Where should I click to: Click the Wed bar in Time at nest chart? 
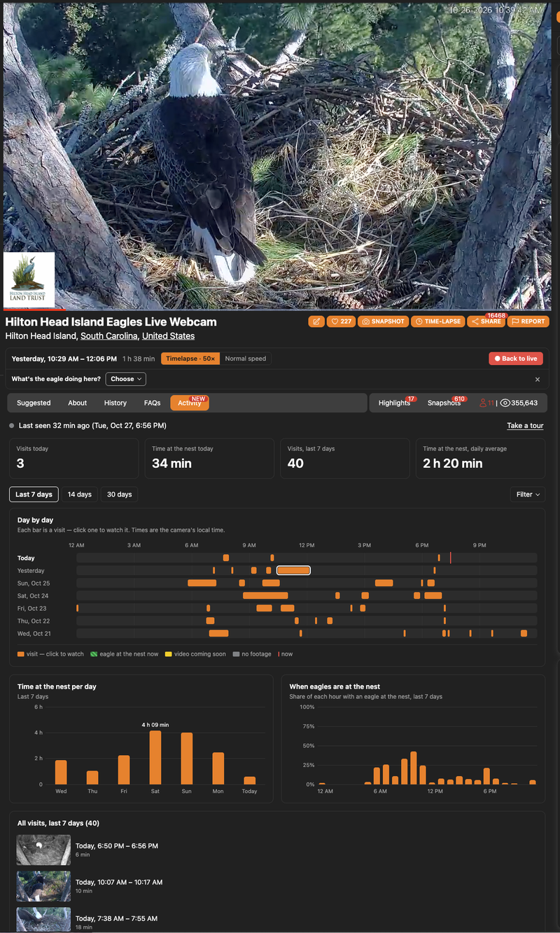click(61, 773)
